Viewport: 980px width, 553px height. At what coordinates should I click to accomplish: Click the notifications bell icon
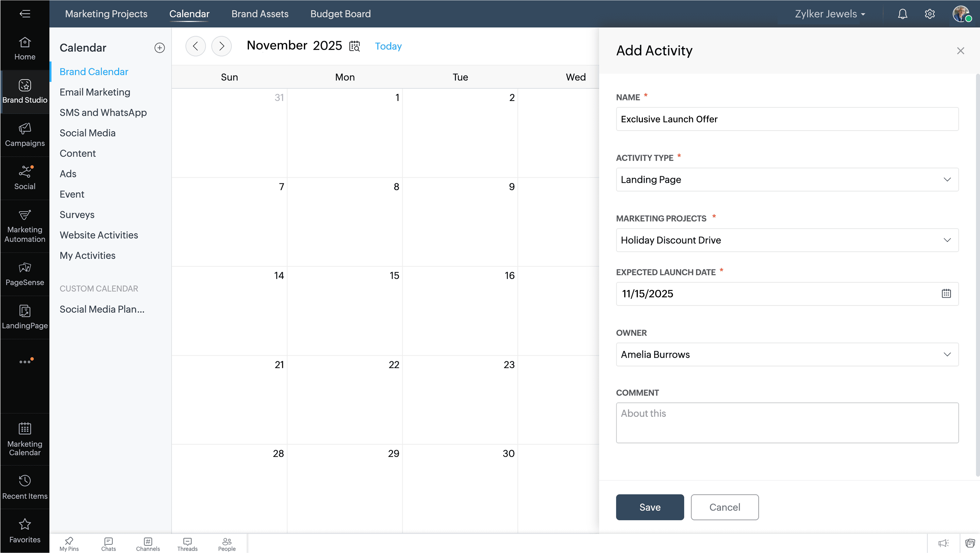coord(902,14)
